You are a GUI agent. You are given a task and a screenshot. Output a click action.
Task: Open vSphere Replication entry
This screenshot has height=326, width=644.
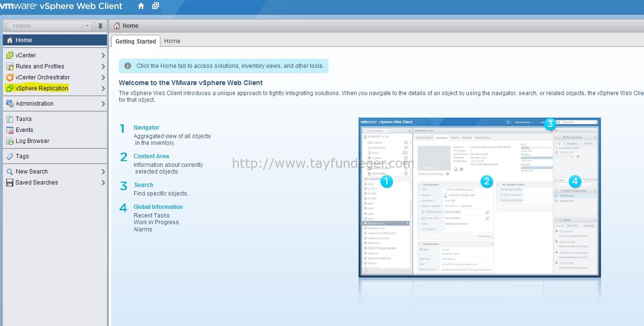click(55, 88)
